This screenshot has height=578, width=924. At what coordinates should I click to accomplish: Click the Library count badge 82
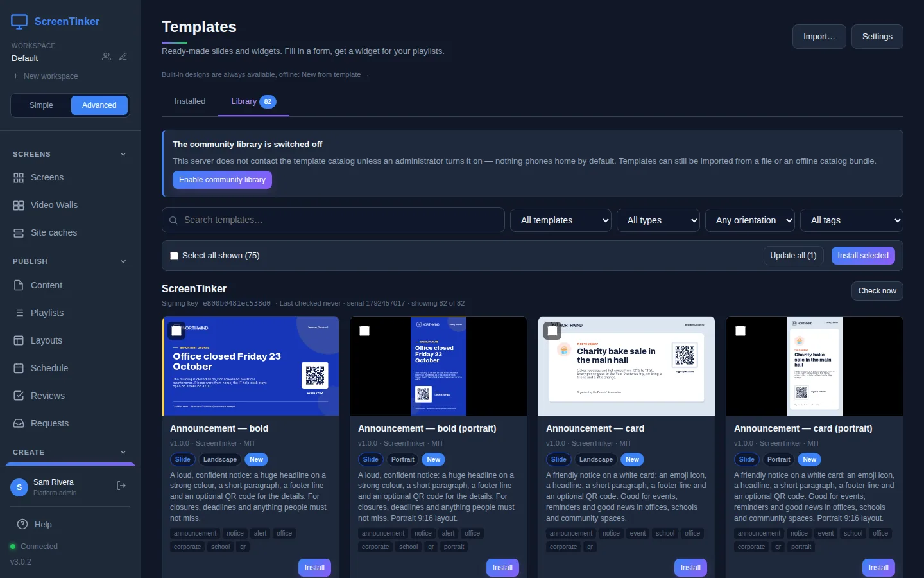[x=268, y=101]
